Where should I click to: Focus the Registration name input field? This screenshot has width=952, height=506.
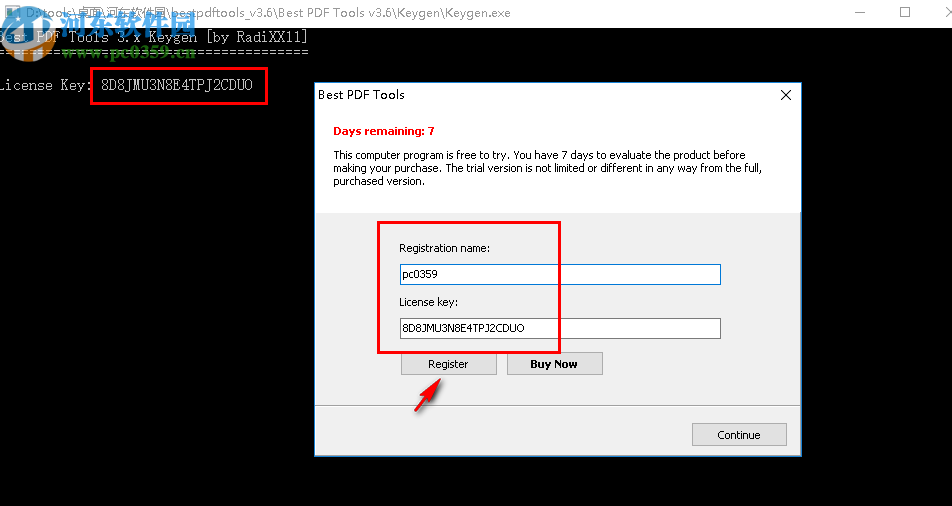coord(560,274)
